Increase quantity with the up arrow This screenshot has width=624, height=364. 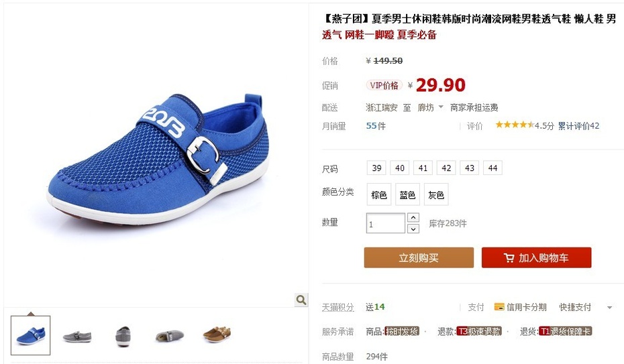tap(413, 217)
